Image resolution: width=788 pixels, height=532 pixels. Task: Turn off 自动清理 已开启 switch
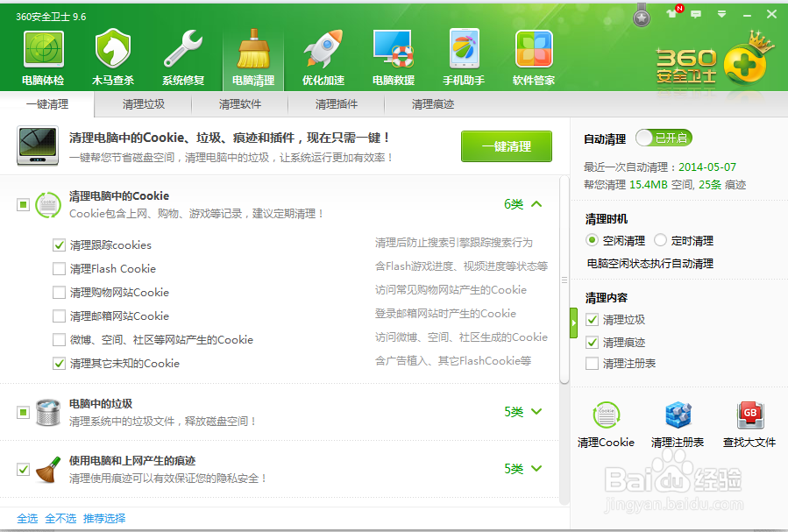coord(664,138)
